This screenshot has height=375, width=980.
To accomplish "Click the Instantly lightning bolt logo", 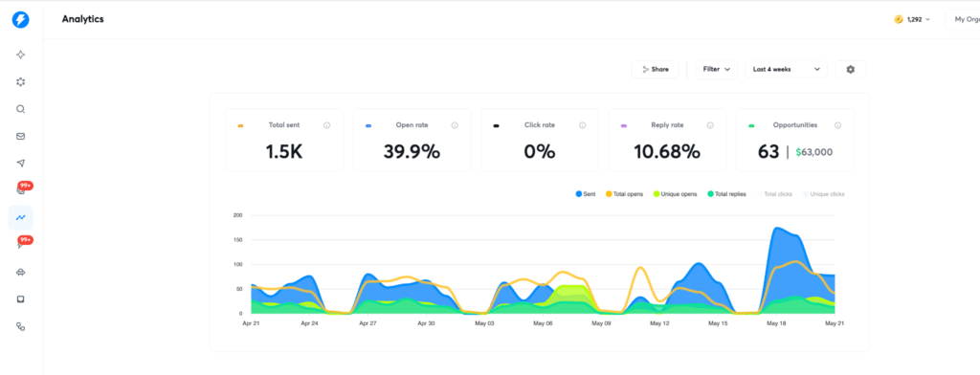I will coord(20,20).
